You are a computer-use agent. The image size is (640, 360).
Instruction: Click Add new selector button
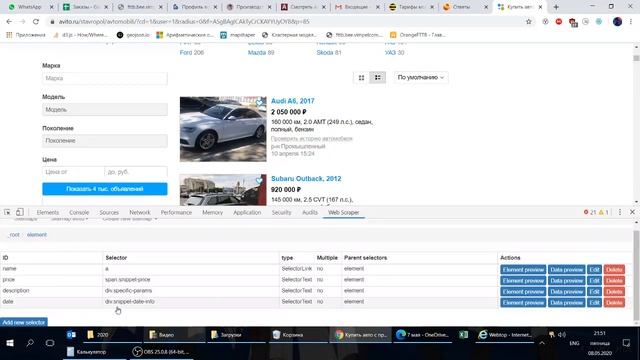pyautogui.click(x=24, y=322)
